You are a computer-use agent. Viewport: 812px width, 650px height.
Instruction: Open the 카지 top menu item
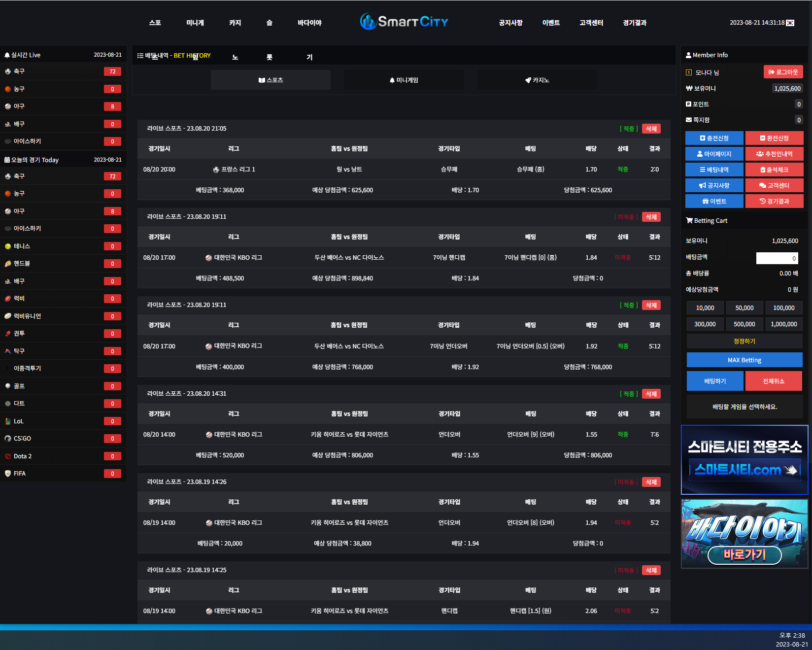coord(235,23)
